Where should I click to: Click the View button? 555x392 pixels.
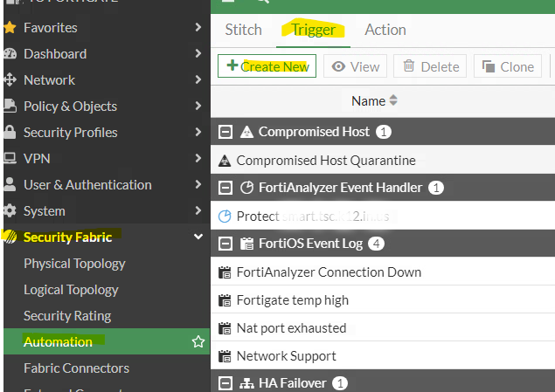355,65
